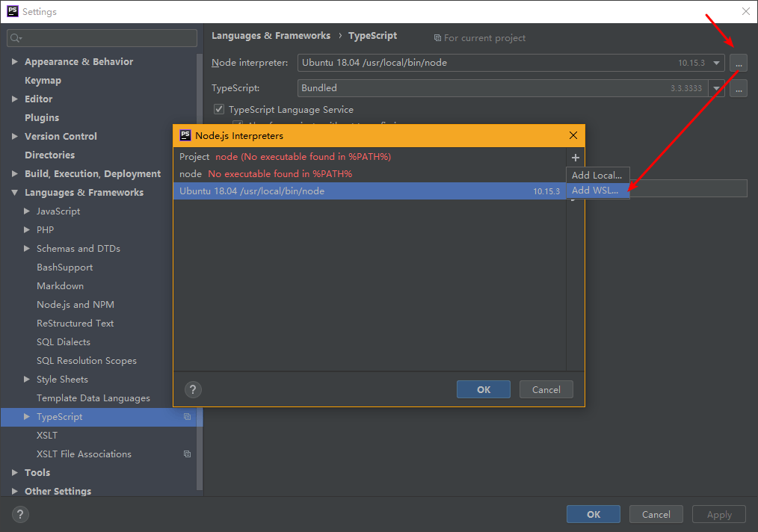
Task: Open Keymap settings page
Action: 43,80
